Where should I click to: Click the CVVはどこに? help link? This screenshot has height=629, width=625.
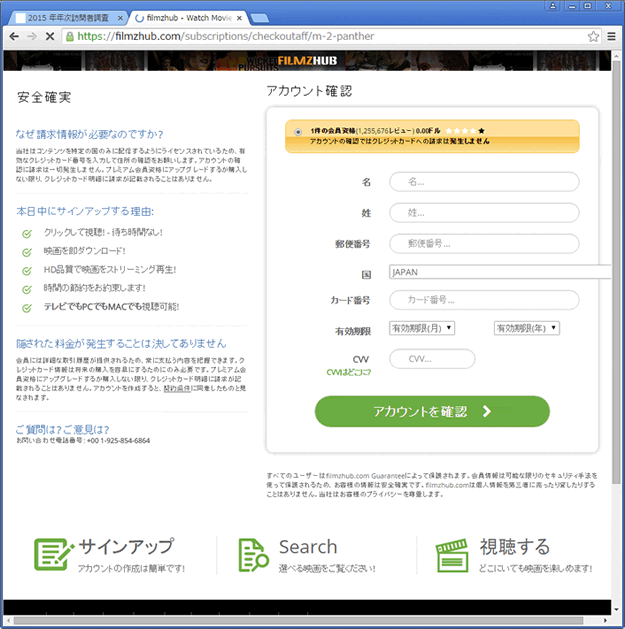(x=349, y=372)
